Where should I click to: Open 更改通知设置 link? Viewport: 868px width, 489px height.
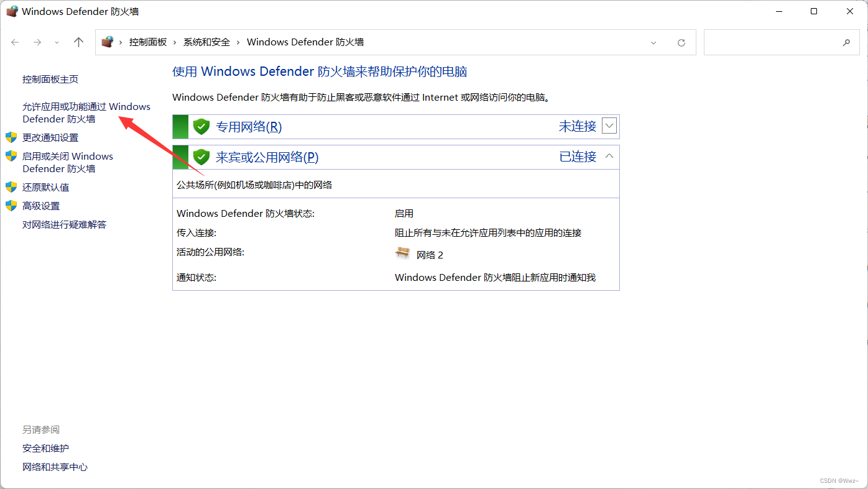[50, 138]
